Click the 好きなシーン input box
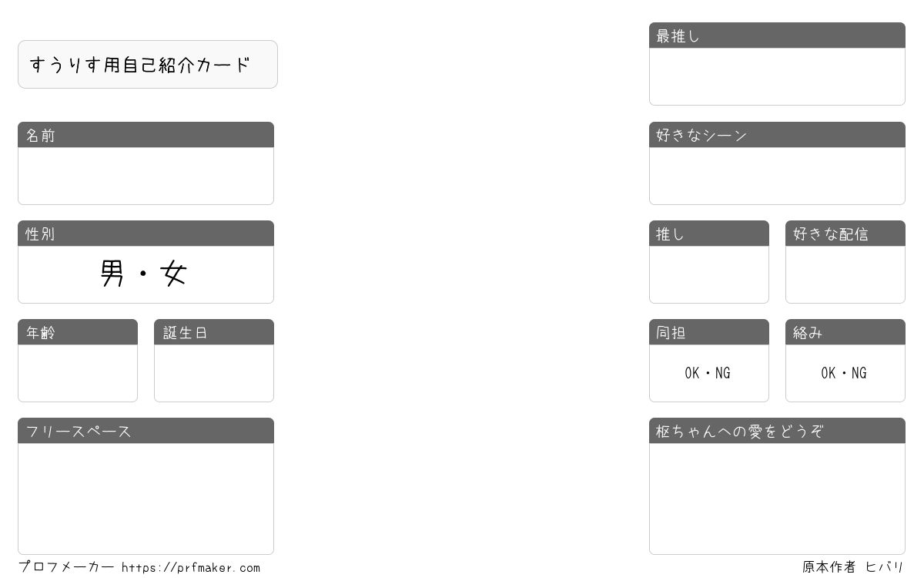This screenshot has height=578, width=924. 777,176
